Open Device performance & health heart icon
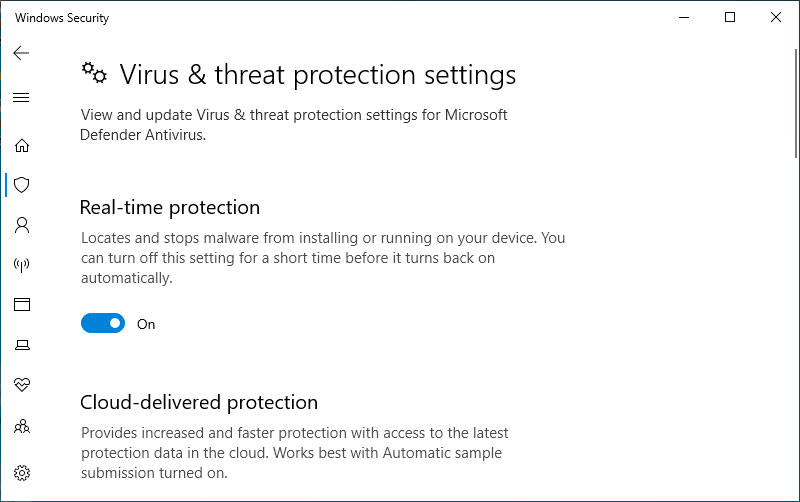This screenshot has width=800, height=502. (22, 384)
